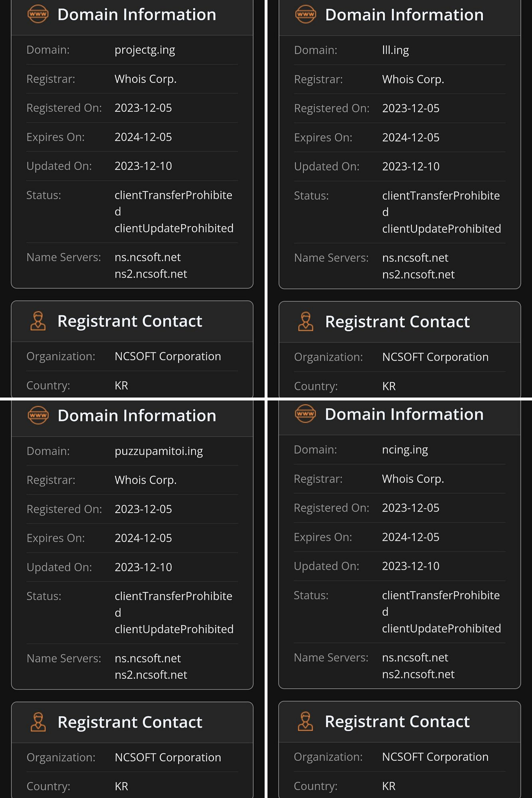The height and width of the screenshot is (798, 532).
Task: Click the KR country value under puzzupamitoi.ing
Action: coord(121,786)
